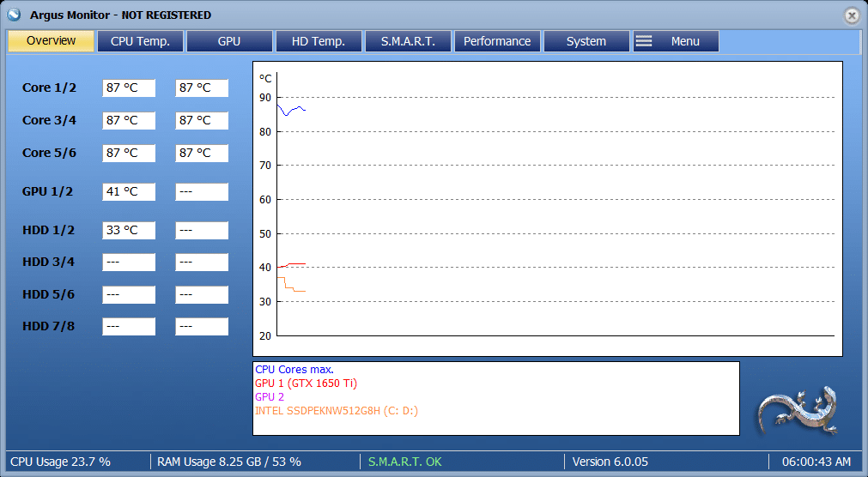868x477 pixels.
Task: Click the empty HDD 2 temperature field
Action: 202,230
